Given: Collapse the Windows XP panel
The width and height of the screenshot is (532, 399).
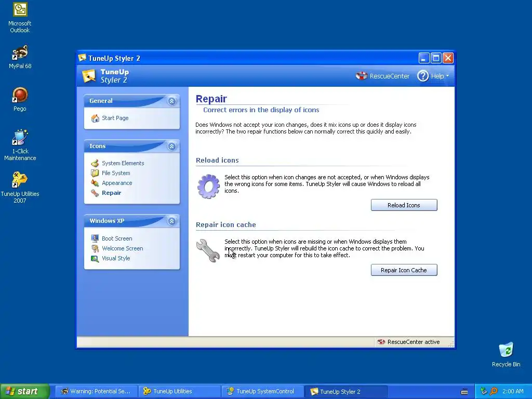Looking at the screenshot, I should tap(171, 221).
